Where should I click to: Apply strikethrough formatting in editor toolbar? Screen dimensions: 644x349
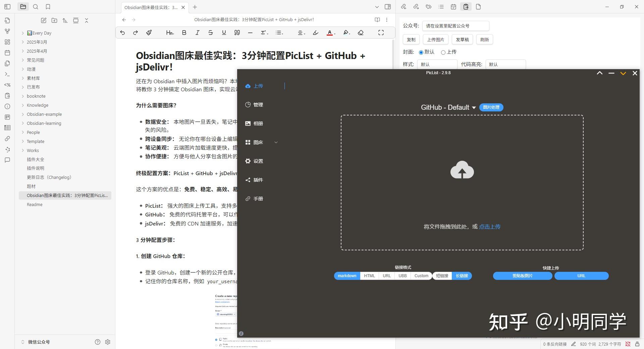pyautogui.click(x=211, y=33)
